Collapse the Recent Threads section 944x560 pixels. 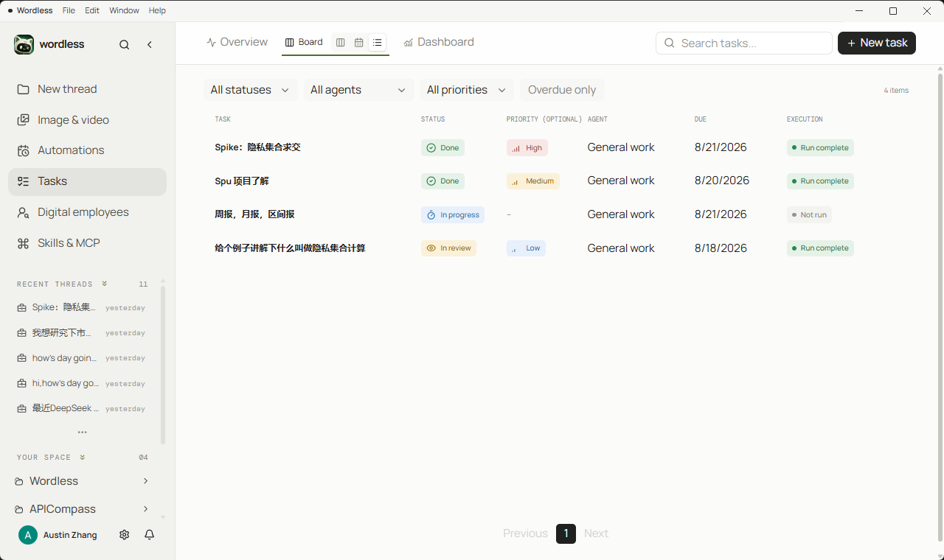105,284
